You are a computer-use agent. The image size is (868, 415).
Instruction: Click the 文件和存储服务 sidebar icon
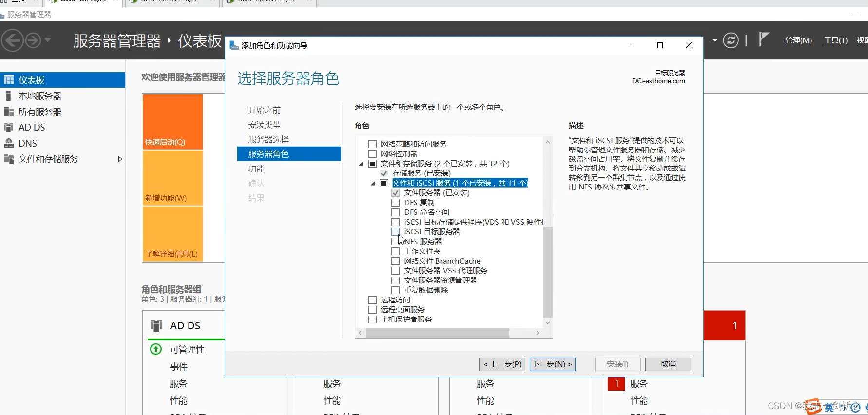[9, 159]
